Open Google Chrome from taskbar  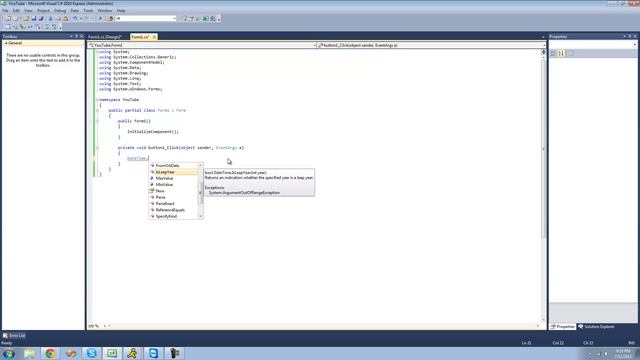tap(50, 353)
